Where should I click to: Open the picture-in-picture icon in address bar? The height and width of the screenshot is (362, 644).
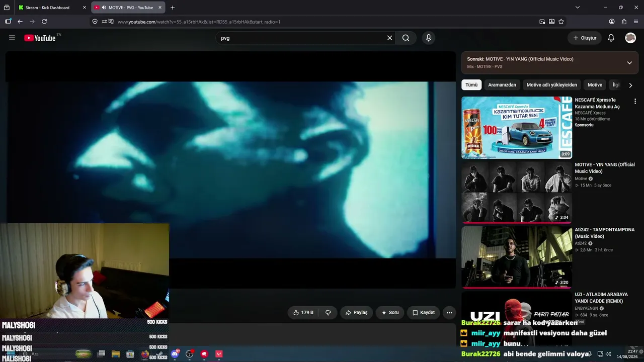[542, 22]
